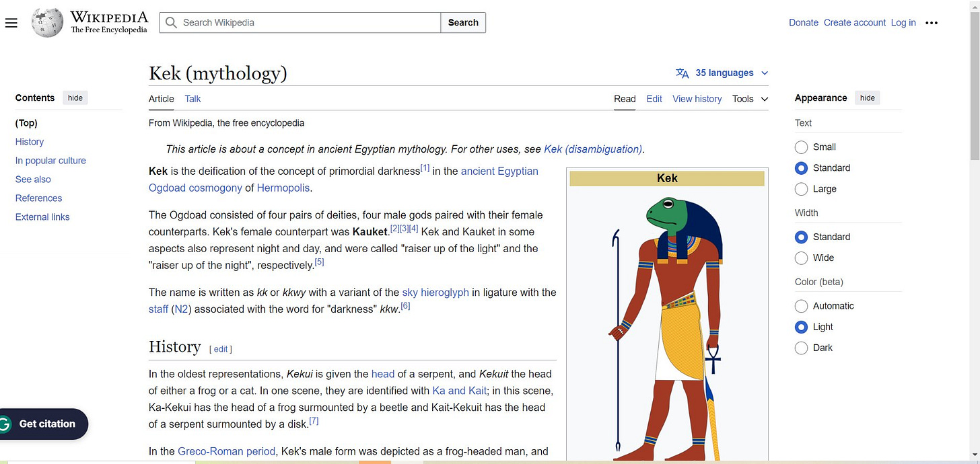This screenshot has height=464, width=980.
Task: Open the Hermopolis link
Action: pos(283,188)
